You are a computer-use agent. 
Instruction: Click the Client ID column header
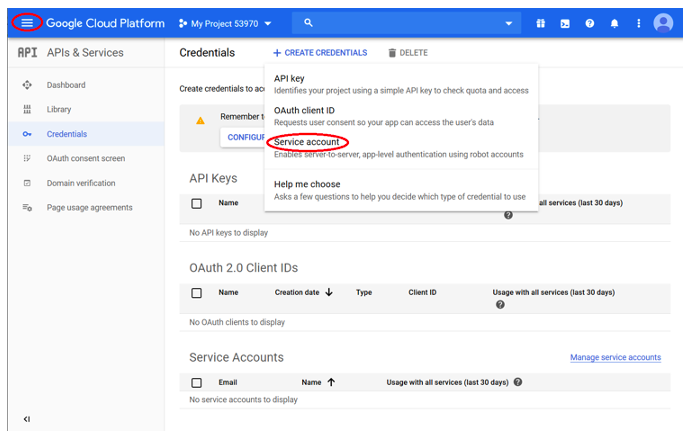click(422, 292)
